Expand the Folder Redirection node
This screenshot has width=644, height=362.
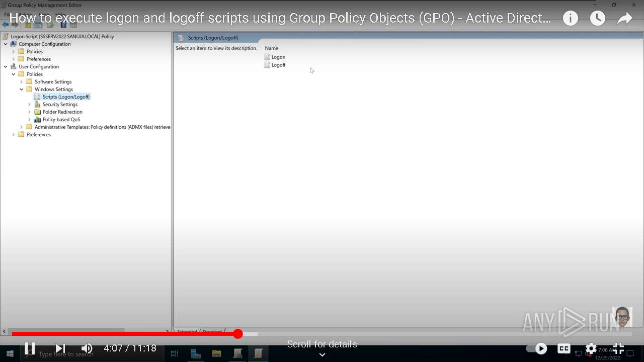coord(30,112)
